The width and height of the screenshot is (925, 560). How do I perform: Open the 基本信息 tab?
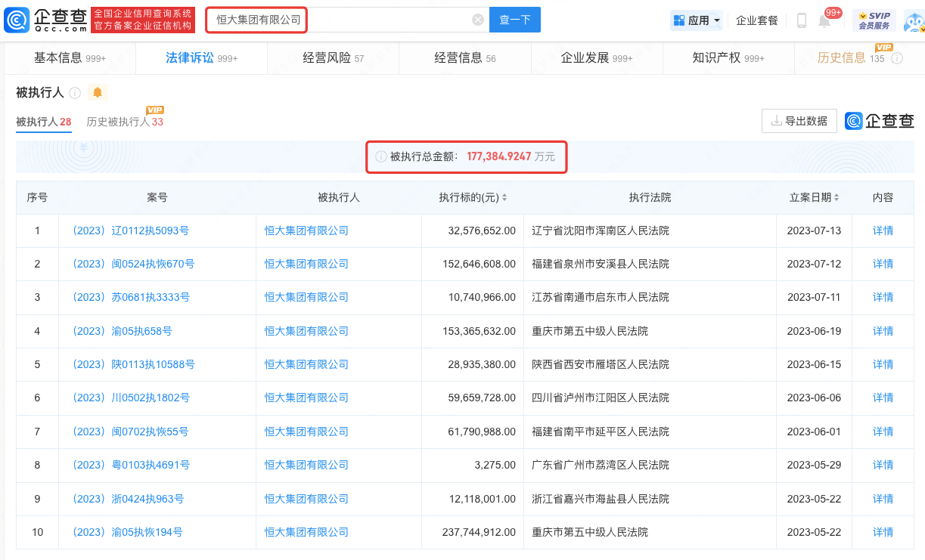point(70,58)
